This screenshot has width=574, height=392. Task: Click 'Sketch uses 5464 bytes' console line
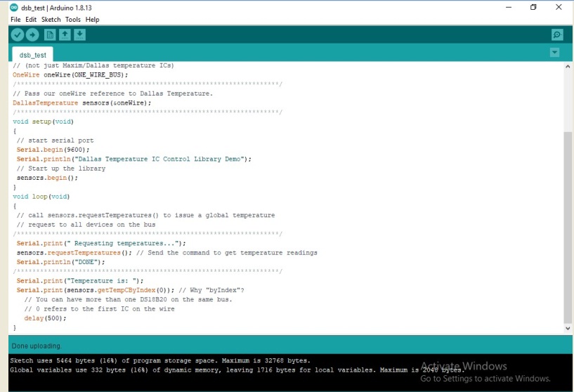(160, 360)
